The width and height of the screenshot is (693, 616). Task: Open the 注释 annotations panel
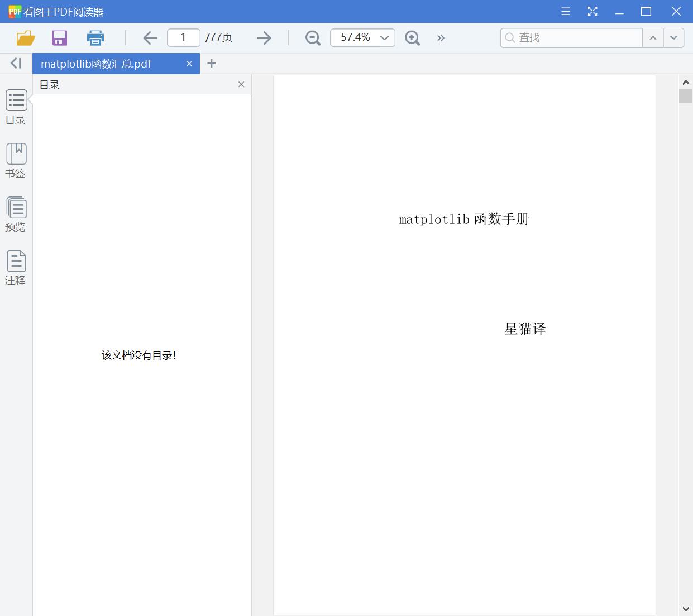point(16,266)
